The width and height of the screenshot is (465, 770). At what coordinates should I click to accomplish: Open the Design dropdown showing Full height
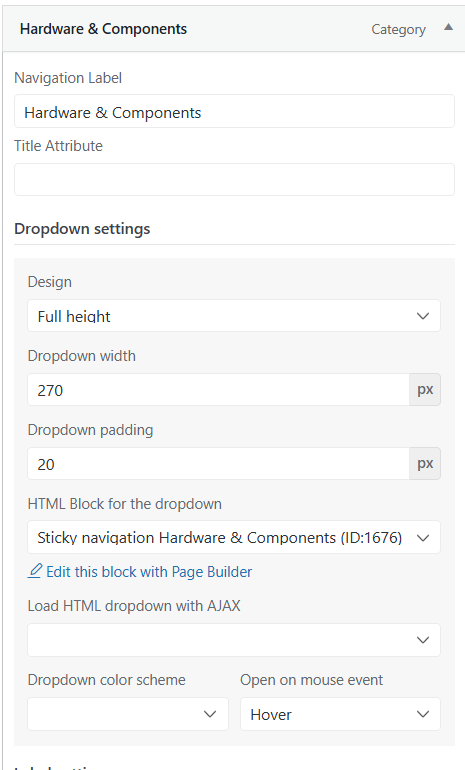pos(234,316)
